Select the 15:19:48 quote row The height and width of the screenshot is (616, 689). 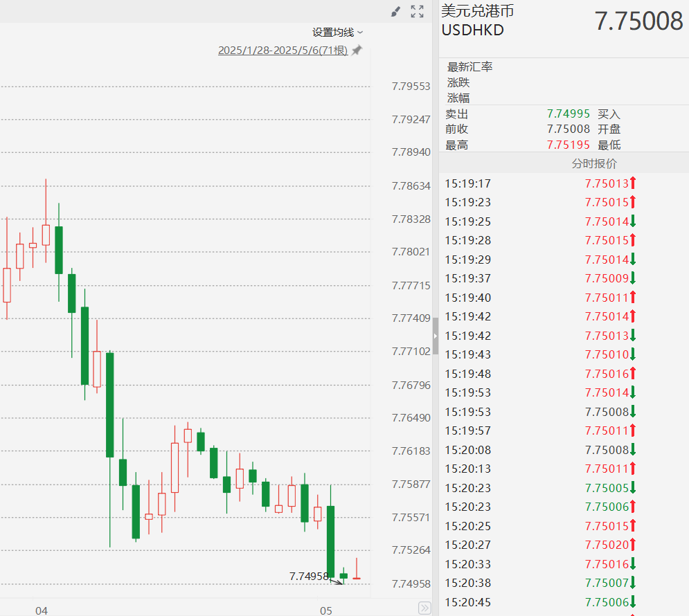coord(540,374)
